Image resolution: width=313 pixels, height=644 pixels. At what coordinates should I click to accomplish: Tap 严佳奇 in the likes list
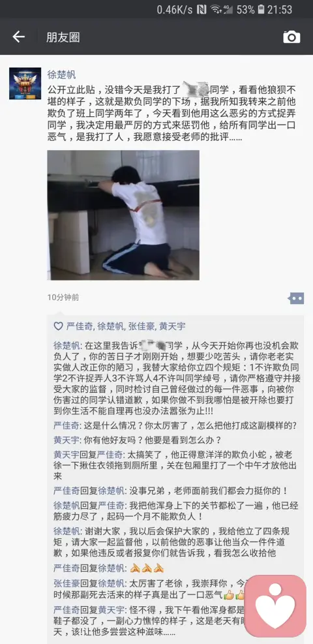click(80, 326)
